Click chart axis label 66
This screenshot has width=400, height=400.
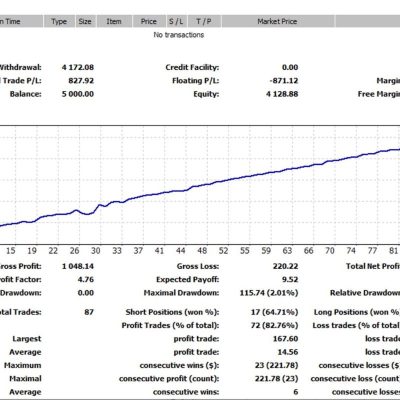309,251
